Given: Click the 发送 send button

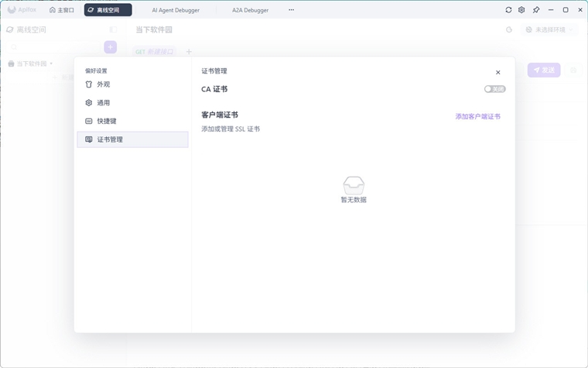Looking at the screenshot, I should [x=544, y=70].
